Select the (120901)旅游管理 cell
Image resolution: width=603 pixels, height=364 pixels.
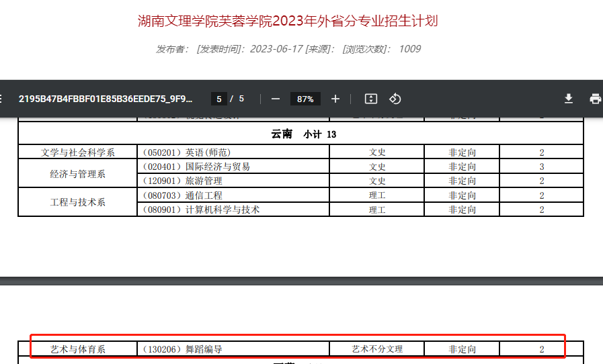(233, 181)
